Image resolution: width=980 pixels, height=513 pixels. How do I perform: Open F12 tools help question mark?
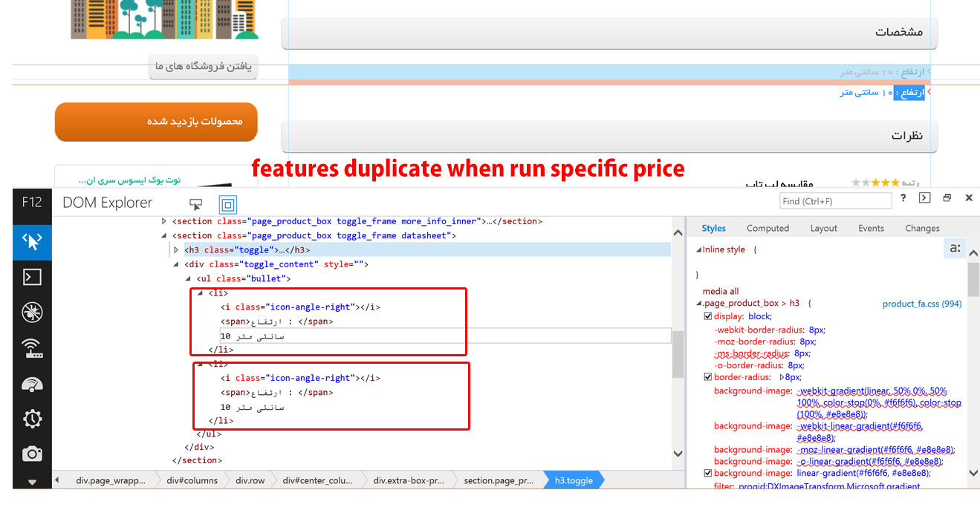point(903,198)
